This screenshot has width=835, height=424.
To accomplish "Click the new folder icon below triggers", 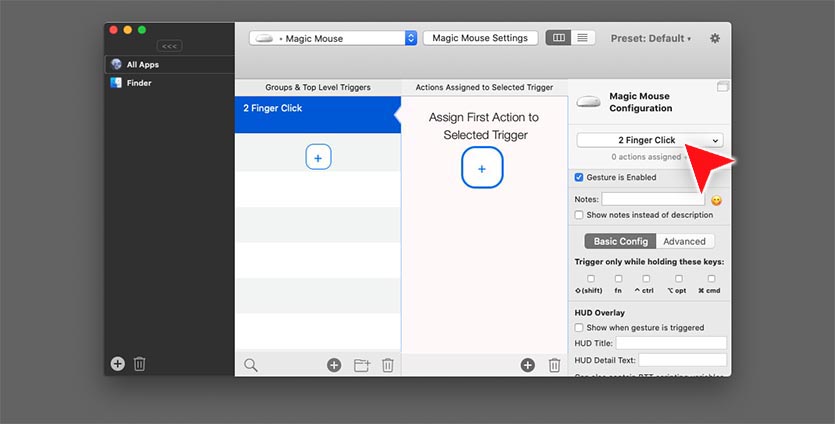I will (x=361, y=365).
